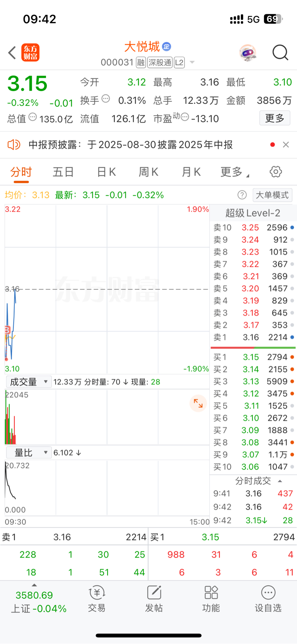
Task: Tap the intraday price chart area
Action: coord(107,289)
